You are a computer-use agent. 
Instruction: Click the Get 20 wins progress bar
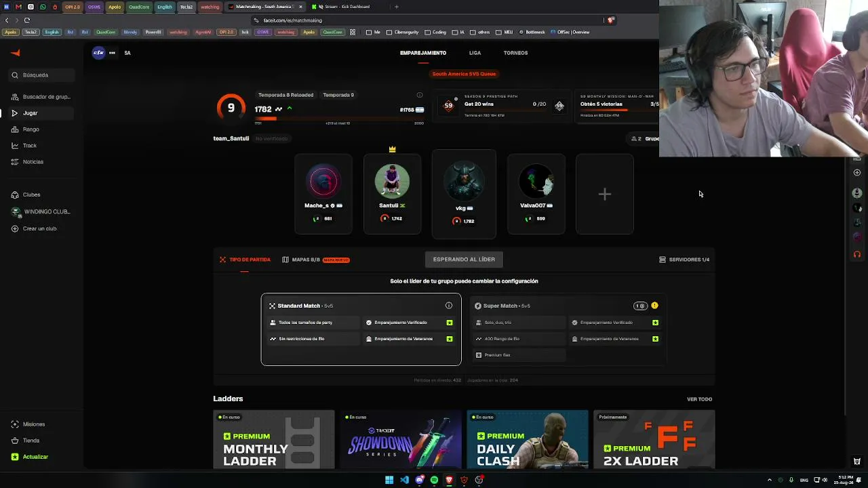point(505,110)
